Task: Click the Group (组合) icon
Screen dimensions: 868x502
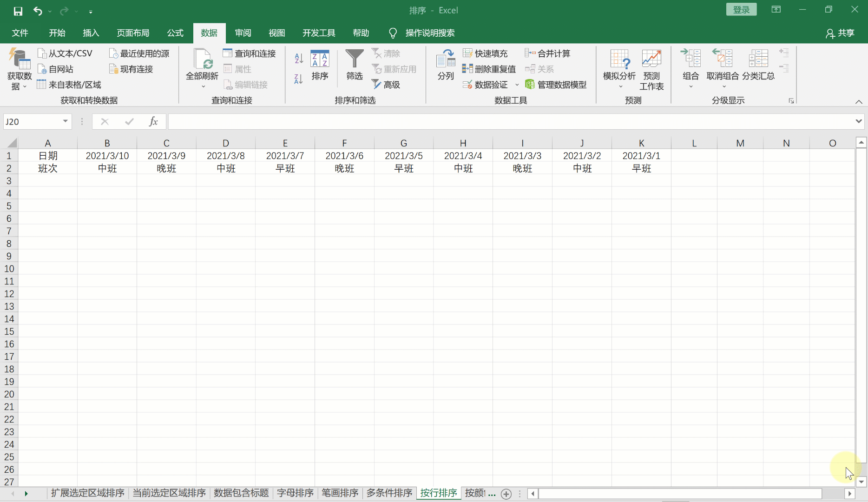Action: 691,59
